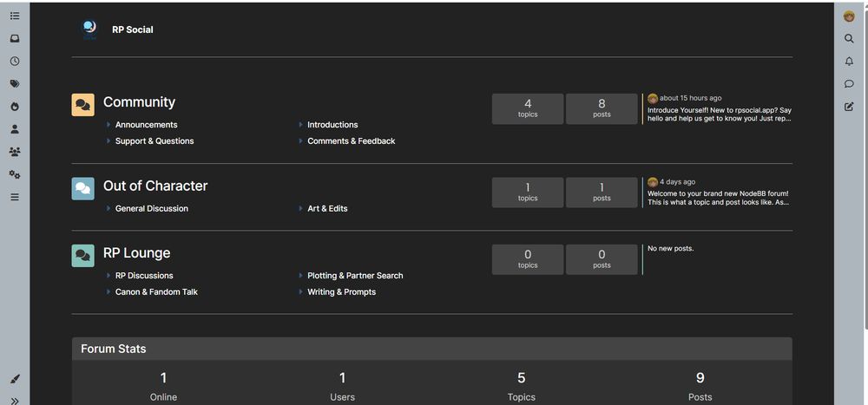
Task: Click the '8 posts' stat box for Community
Action: click(x=602, y=109)
